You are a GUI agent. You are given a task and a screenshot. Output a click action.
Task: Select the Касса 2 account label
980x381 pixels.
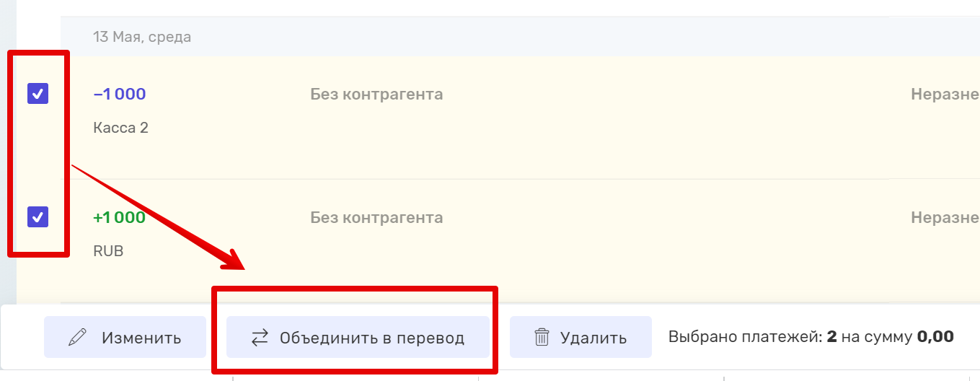pos(120,128)
